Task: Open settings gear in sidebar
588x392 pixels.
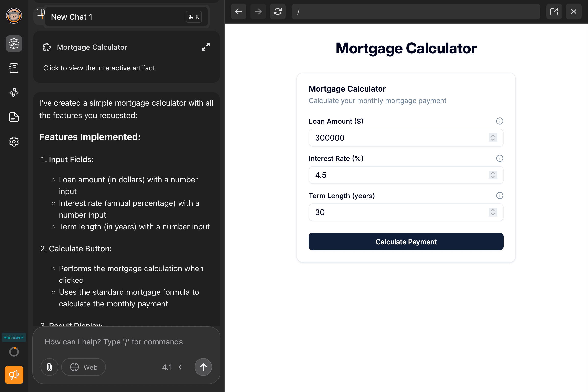Action: (14, 142)
